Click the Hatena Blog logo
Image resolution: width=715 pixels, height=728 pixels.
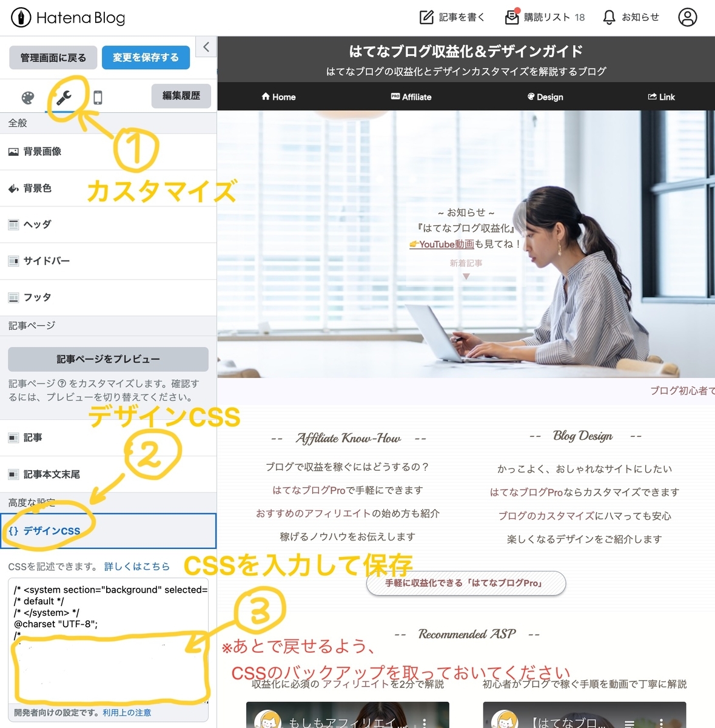click(68, 18)
